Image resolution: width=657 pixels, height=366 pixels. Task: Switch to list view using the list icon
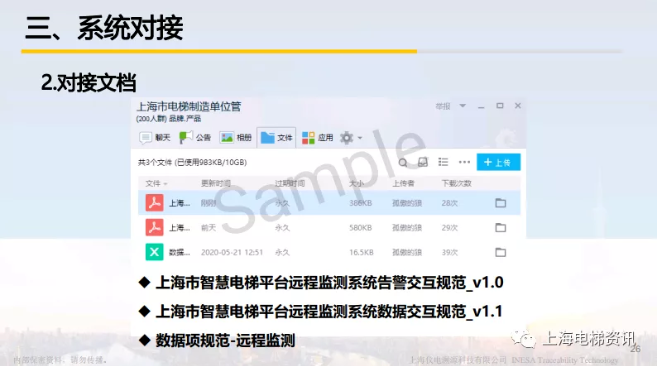(443, 162)
